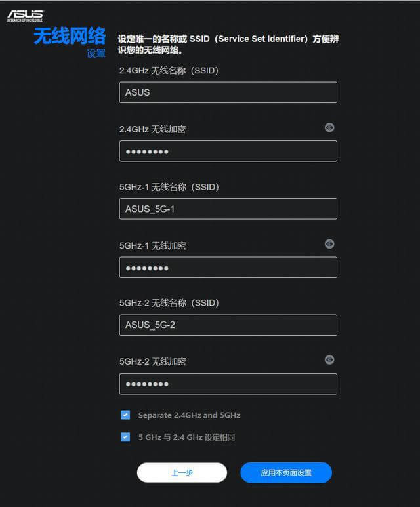
Task: Focus the 2.4GHz 无线加密 password field
Action: pos(228,151)
